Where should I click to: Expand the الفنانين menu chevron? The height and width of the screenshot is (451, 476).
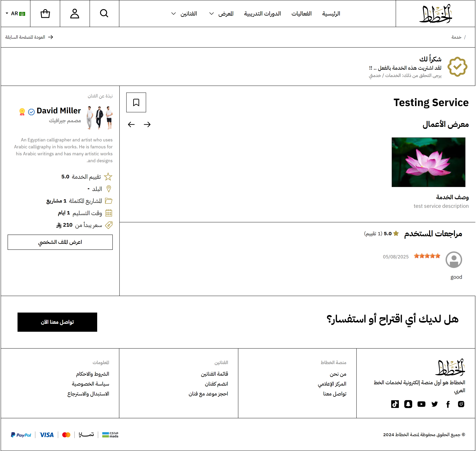pos(173,14)
